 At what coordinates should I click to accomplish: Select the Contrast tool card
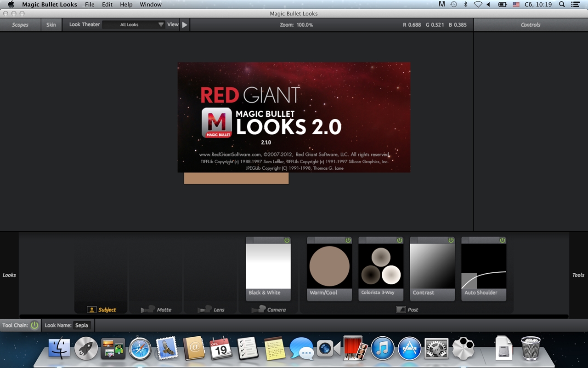point(432,269)
